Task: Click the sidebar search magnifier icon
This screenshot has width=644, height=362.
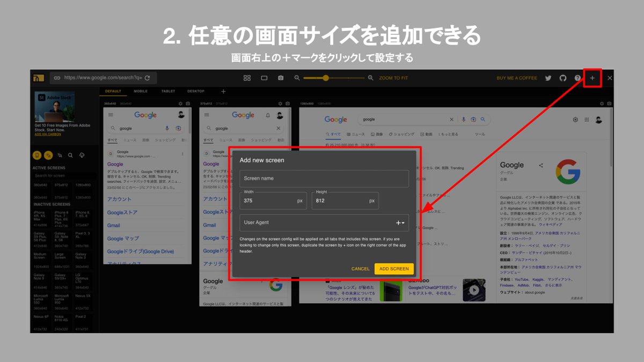Action: click(x=70, y=155)
